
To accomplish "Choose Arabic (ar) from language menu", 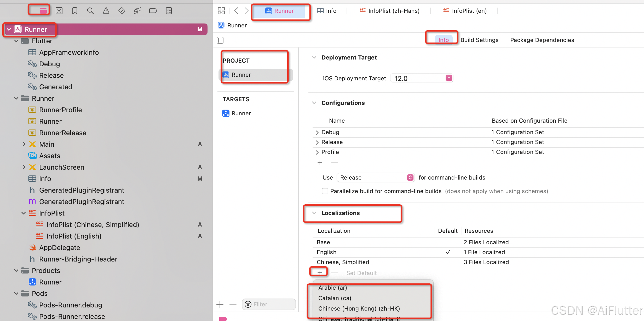I will pyautogui.click(x=332, y=288).
